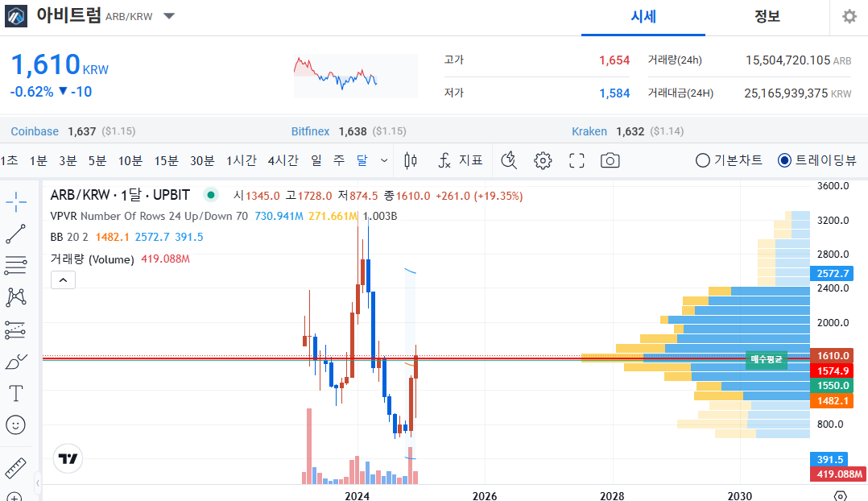
Task: Click the green market status dot
Action: [x=210, y=195]
